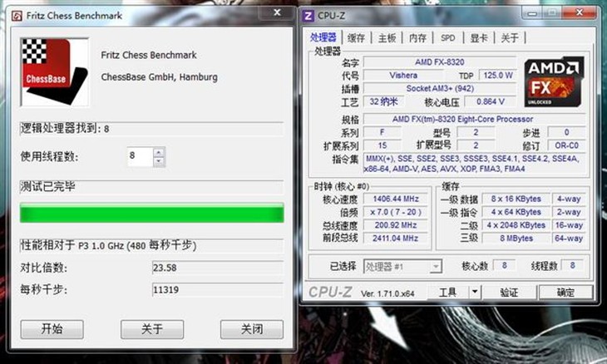Click the thread count input field
Viewport: 607px width, 364px height.
pos(140,157)
